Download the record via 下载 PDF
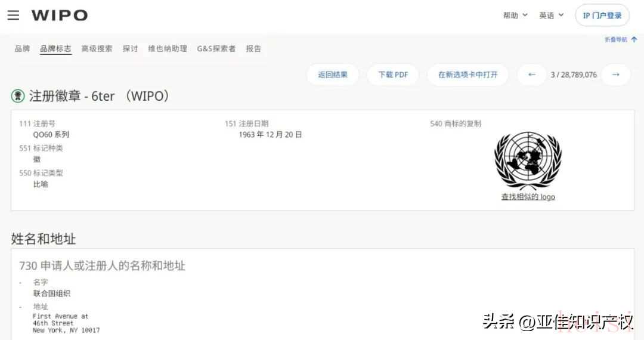Image resolution: width=644 pixels, height=340 pixels. [393, 75]
